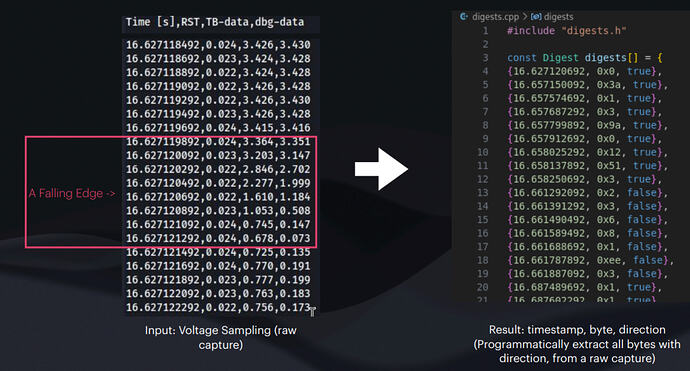Select CSV row starting 16.627122092
Screen dimensions: 690x371
[x=218, y=294]
